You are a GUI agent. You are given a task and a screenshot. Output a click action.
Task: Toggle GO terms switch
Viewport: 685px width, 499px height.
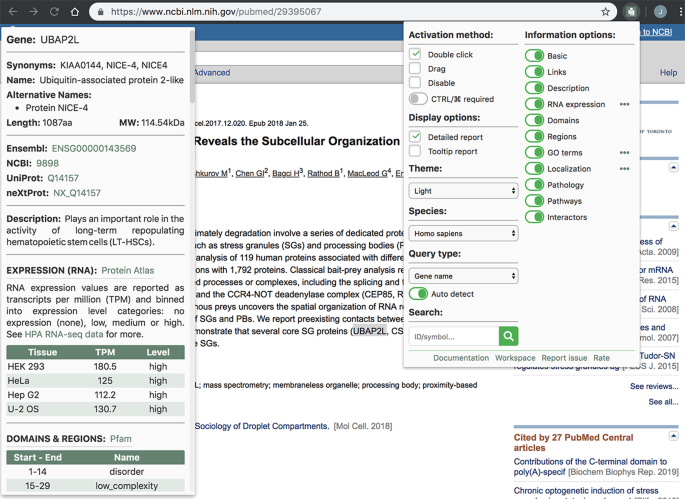(x=534, y=152)
